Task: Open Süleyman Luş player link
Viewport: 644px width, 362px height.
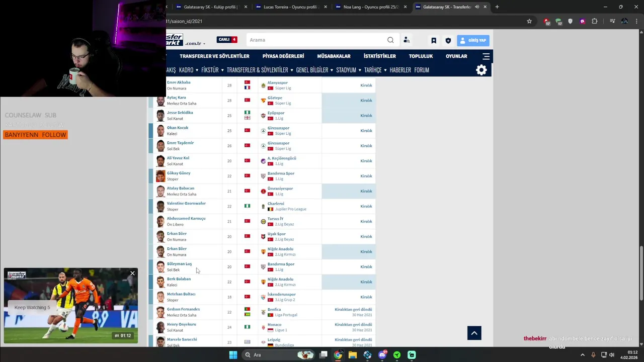Action: (179, 264)
